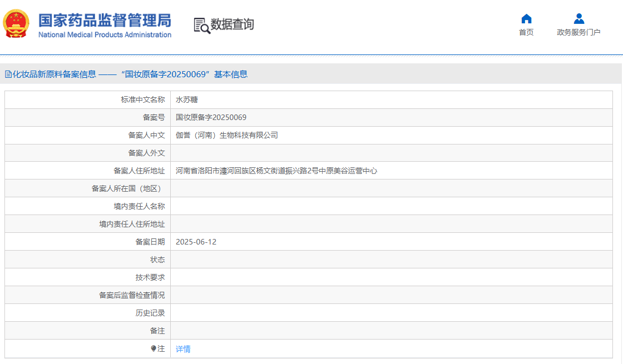Click the 标准中文名称 row label

click(142, 100)
